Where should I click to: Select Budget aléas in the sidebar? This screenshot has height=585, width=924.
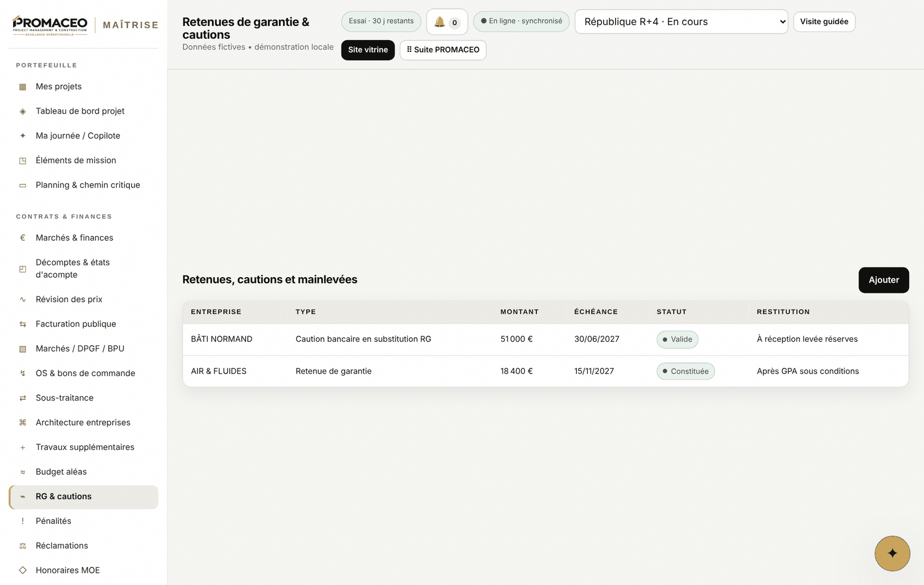click(x=84, y=472)
